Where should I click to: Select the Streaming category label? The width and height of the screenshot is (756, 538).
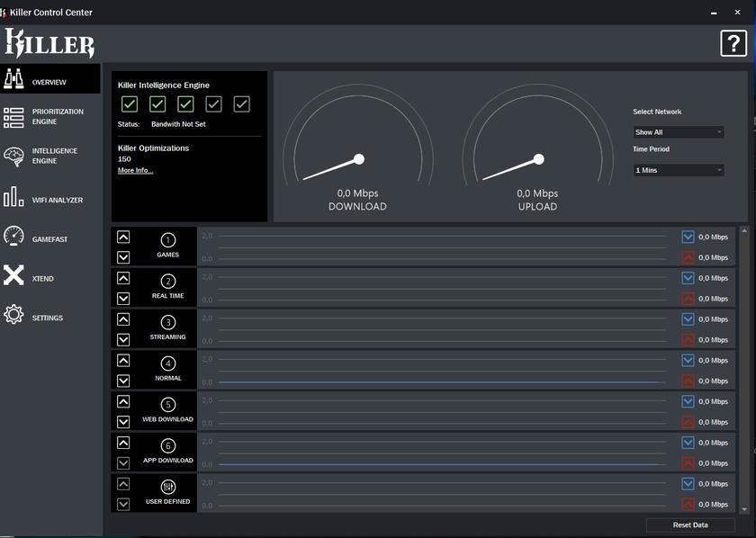[168, 336]
